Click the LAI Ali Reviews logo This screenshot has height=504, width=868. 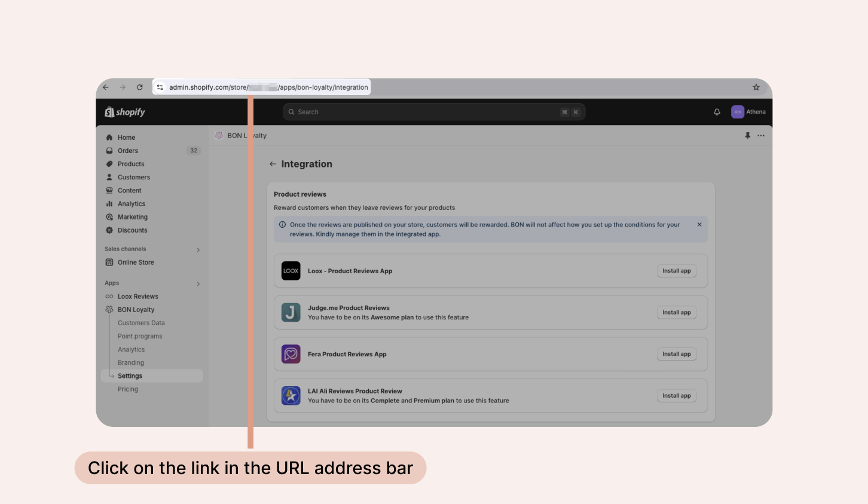point(291,396)
